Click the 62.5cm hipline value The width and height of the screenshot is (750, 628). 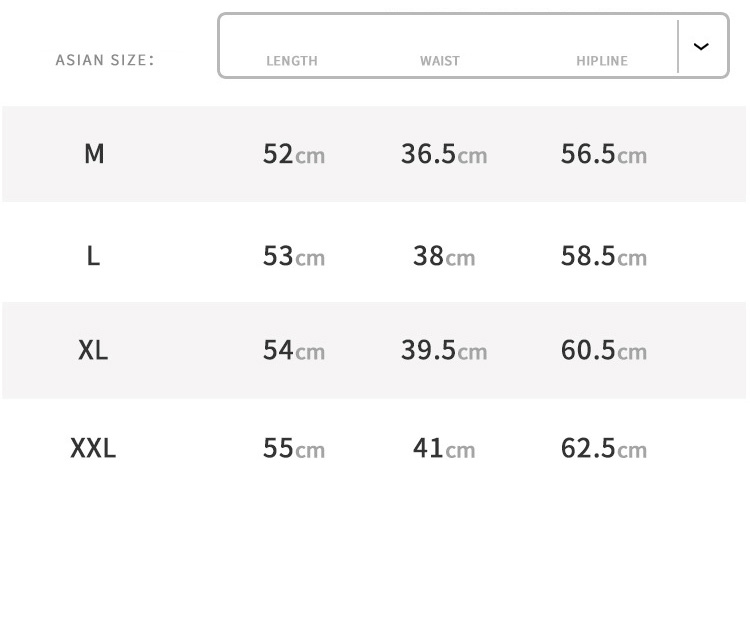(604, 448)
